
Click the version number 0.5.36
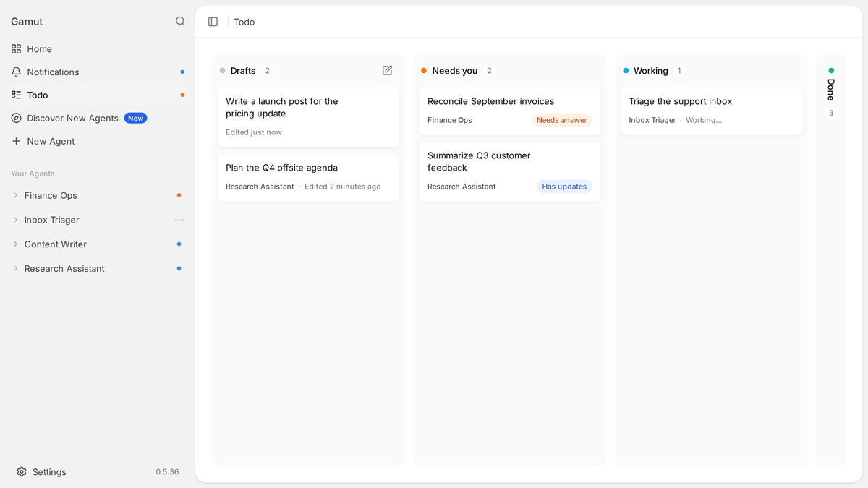pyautogui.click(x=167, y=472)
